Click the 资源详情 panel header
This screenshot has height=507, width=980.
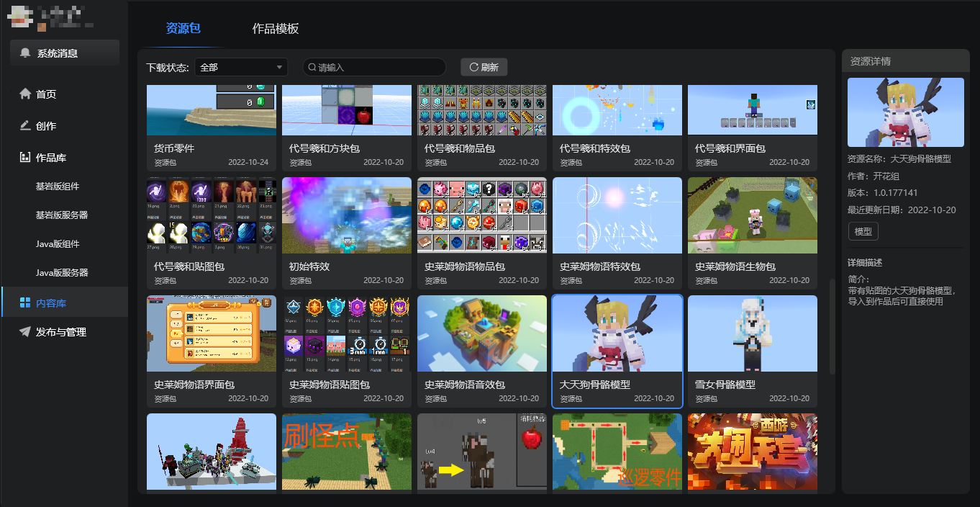[x=906, y=61]
